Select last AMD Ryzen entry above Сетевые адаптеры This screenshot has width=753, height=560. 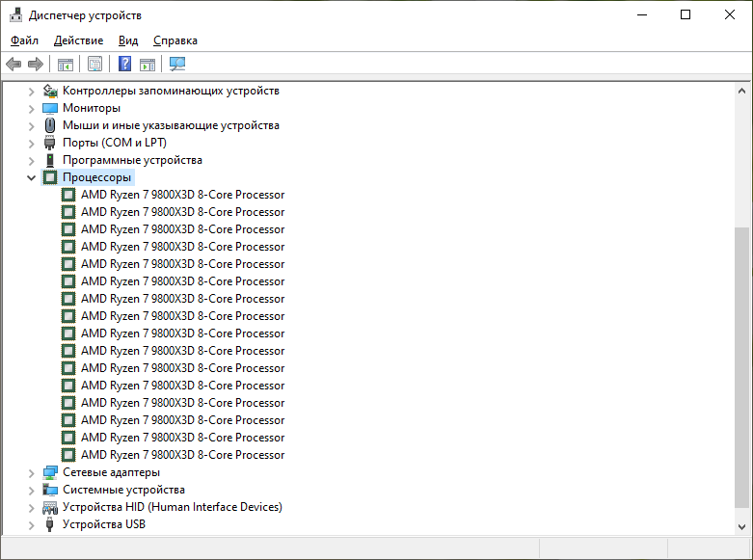pyautogui.click(x=182, y=455)
